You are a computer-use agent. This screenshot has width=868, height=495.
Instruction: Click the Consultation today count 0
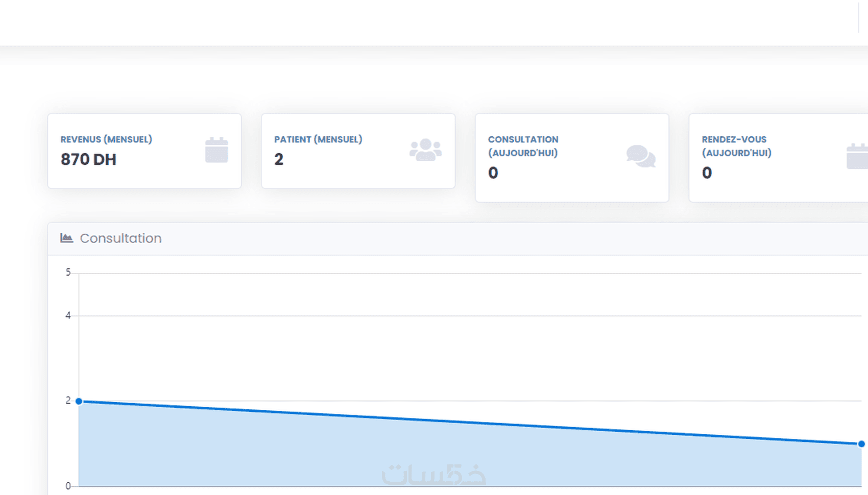point(493,173)
